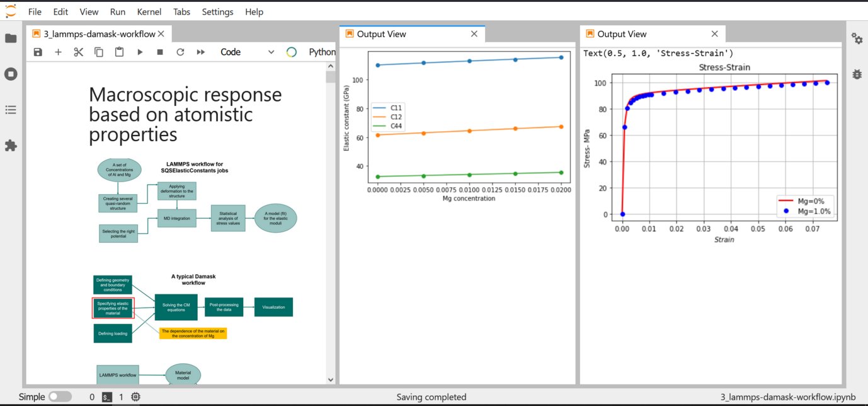Restart the kernel
Viewport: 868px width, 406px height.
(180, 52)
